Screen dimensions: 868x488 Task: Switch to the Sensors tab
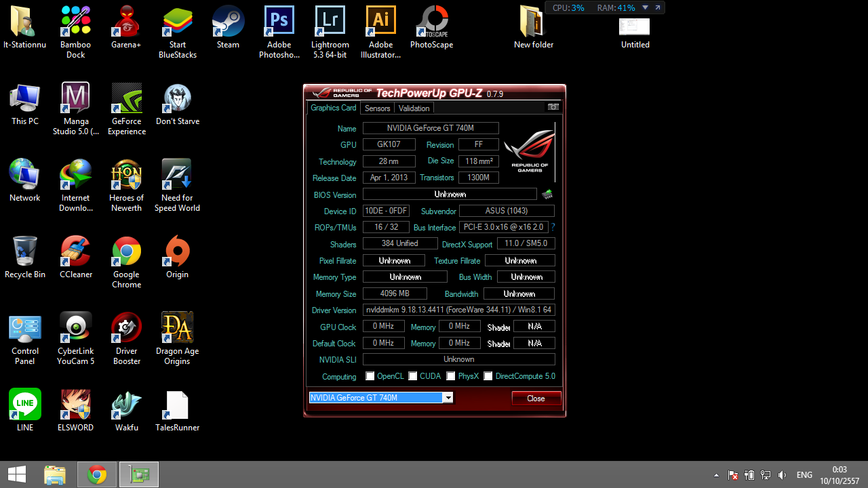[x=377, y=108]
